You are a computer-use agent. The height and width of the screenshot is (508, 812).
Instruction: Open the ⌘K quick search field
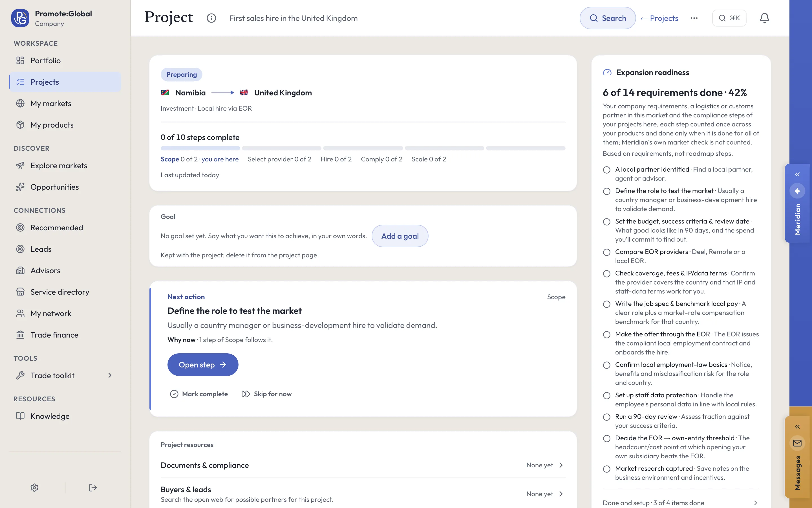(x=729, y=18)
